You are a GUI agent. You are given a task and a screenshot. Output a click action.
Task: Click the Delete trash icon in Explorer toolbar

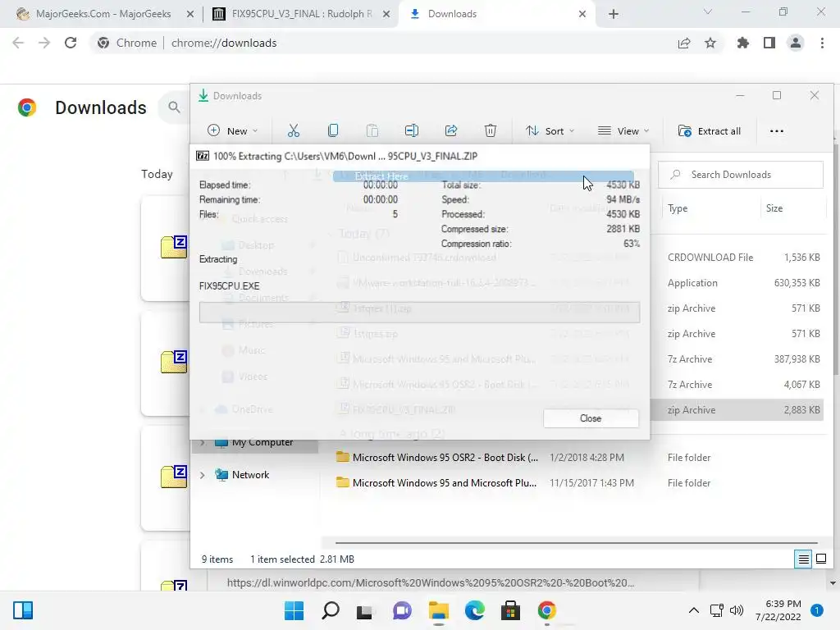[x=491, y=130]
